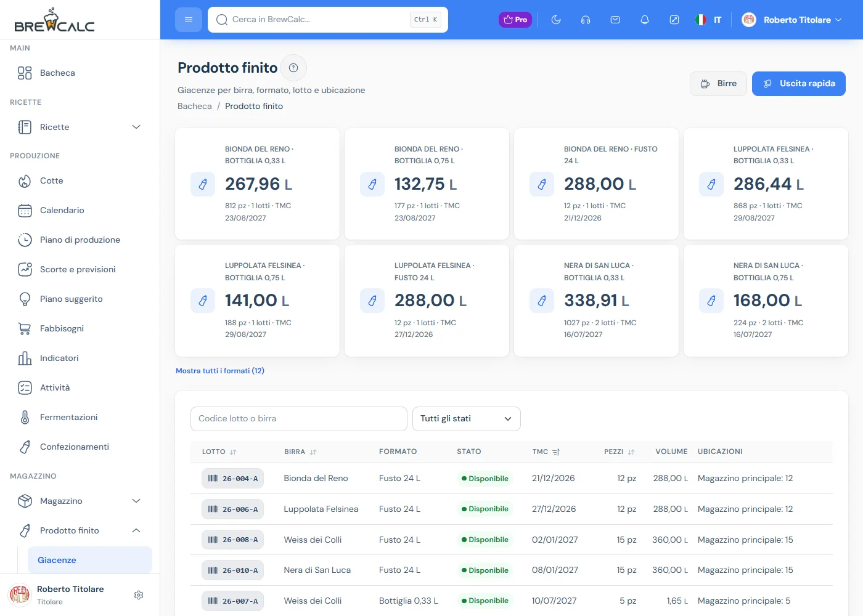Open the IT language selector
The width and height of the screenshot is (863, 616).
[x=708, y=20]
